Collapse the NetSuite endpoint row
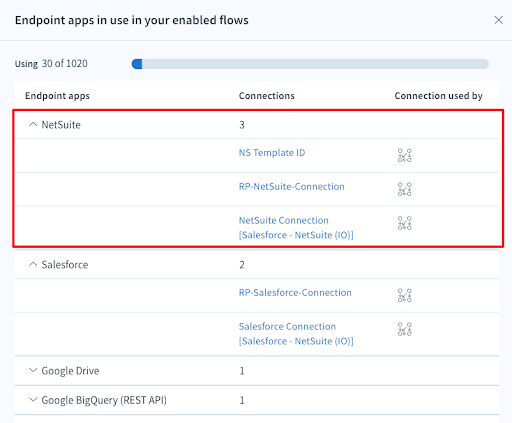Viewport: 512px width, 423px height. [33, 124]
